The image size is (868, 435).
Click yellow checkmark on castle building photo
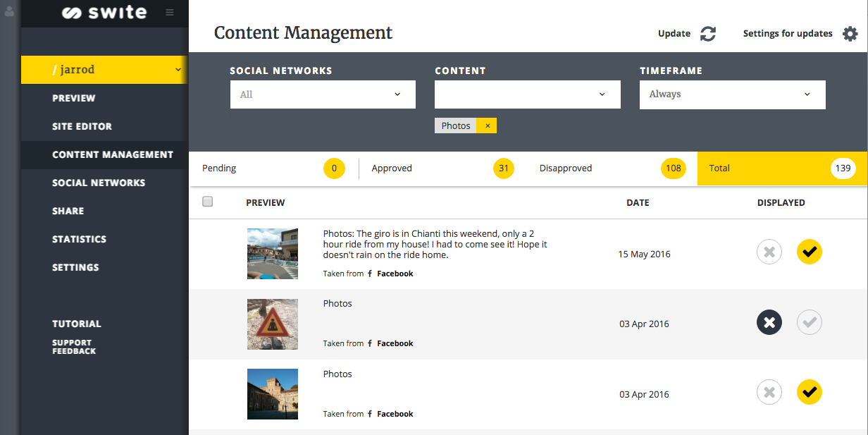coord(810,392)
